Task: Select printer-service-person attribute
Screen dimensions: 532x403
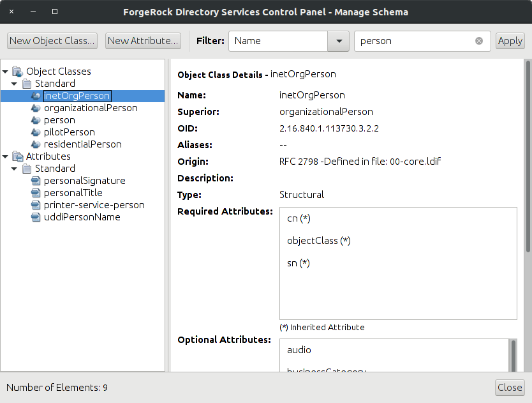Action: click(94, 205)
